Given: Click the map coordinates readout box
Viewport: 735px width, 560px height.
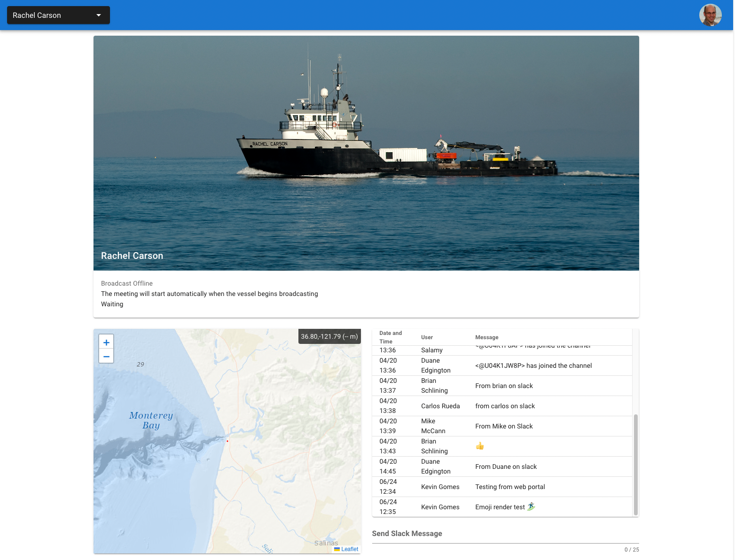Looking at the screenshot, I should point(329,336).
